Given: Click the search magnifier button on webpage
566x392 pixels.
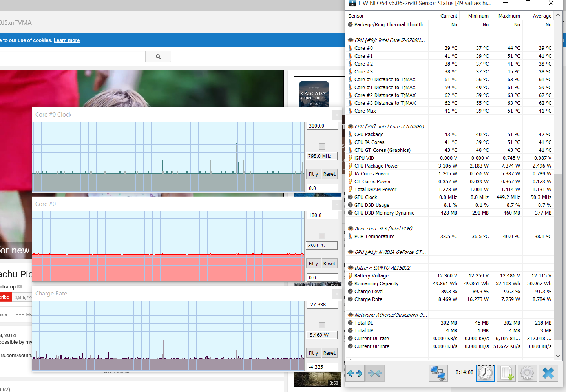Looking at the screenshot, I should pyautogui.click(x=158, y=57).
